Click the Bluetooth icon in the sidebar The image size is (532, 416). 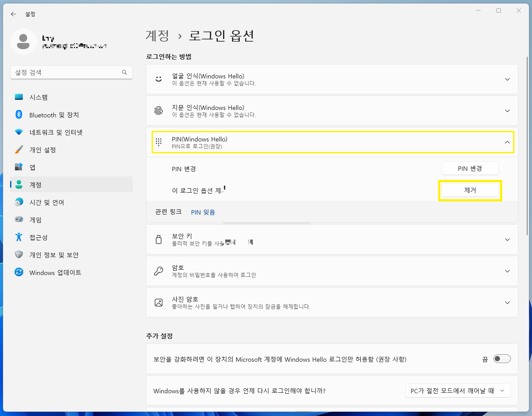click(x=18, y=115)
